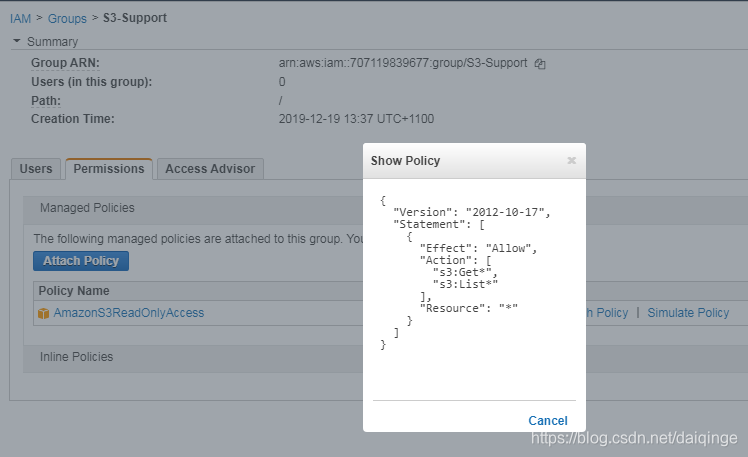748x457 pixels.
Task: Expand the Inline Policies section header
Action: (76, 357)
